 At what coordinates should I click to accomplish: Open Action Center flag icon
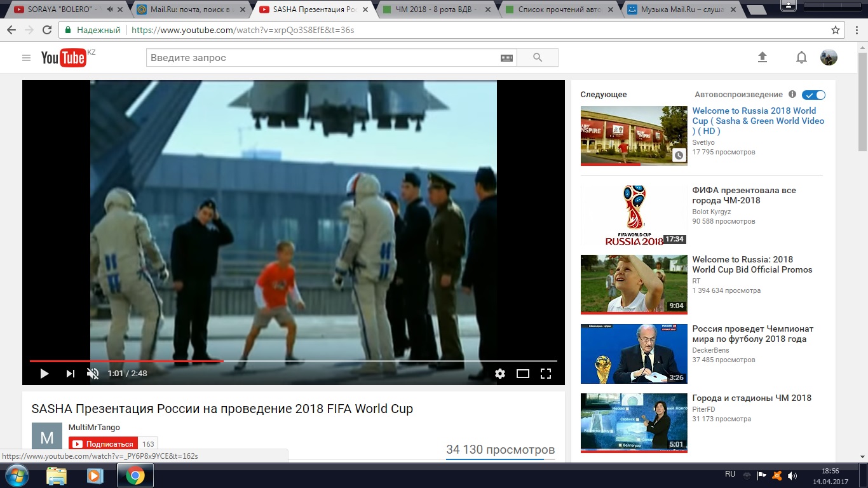[x=761, y=475]
